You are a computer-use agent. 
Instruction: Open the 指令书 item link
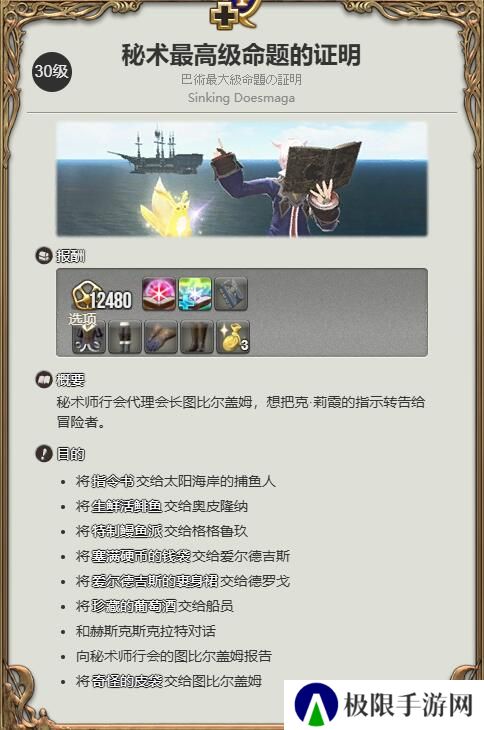[113, 481]
